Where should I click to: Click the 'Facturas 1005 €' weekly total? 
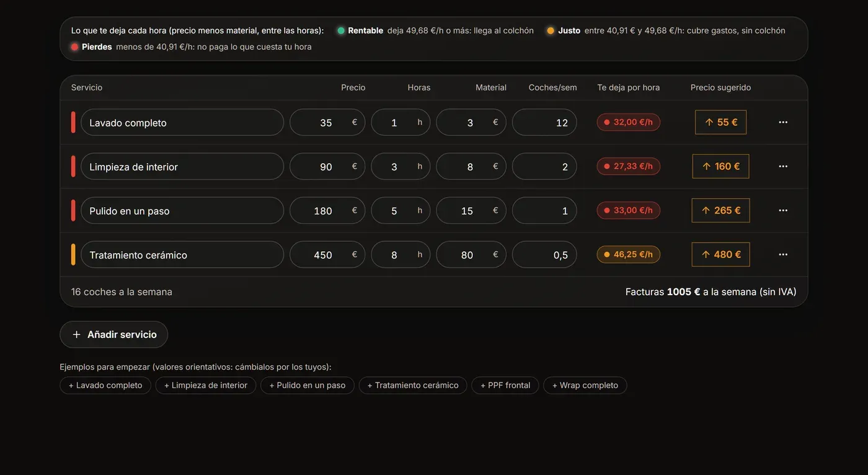[711, 291]
